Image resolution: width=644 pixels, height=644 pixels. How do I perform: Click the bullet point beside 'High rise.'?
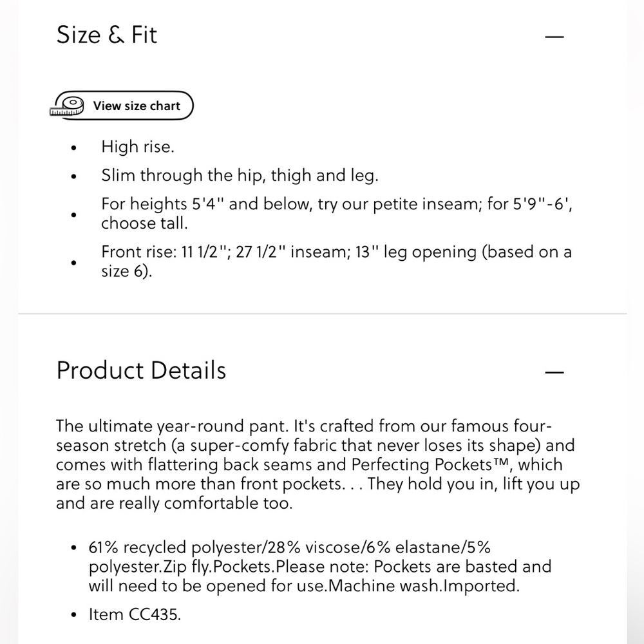coord(74,148)
